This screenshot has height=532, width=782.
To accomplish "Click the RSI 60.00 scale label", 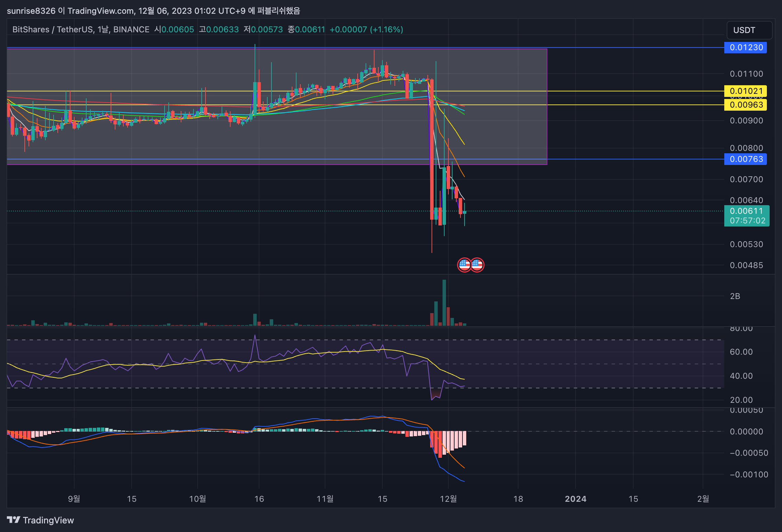I will [x=741, y=352].
